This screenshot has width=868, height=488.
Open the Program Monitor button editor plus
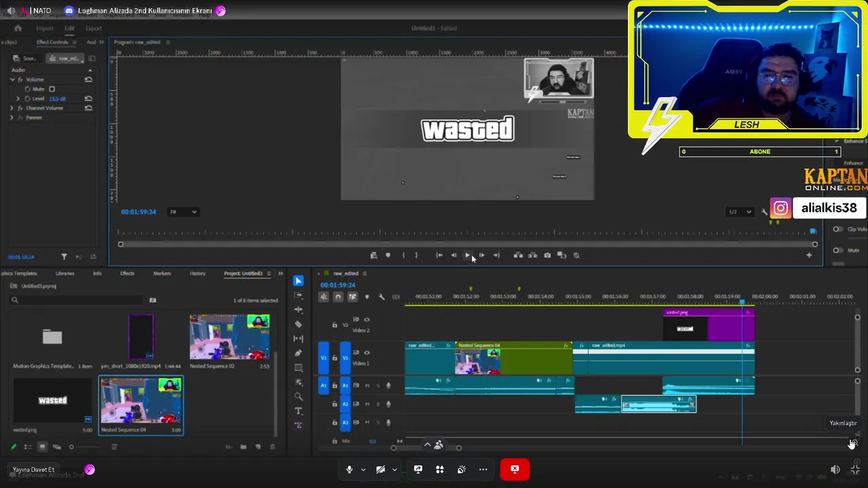coord(809,256)
